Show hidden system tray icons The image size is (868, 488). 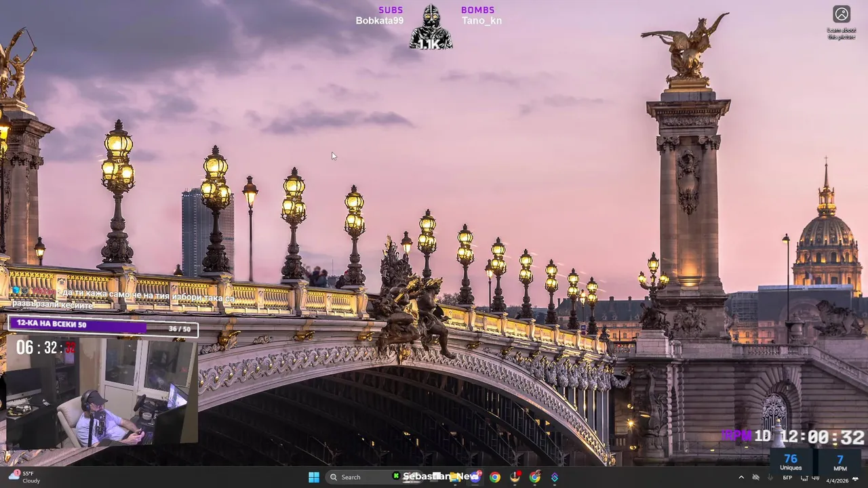coord(741,478)
